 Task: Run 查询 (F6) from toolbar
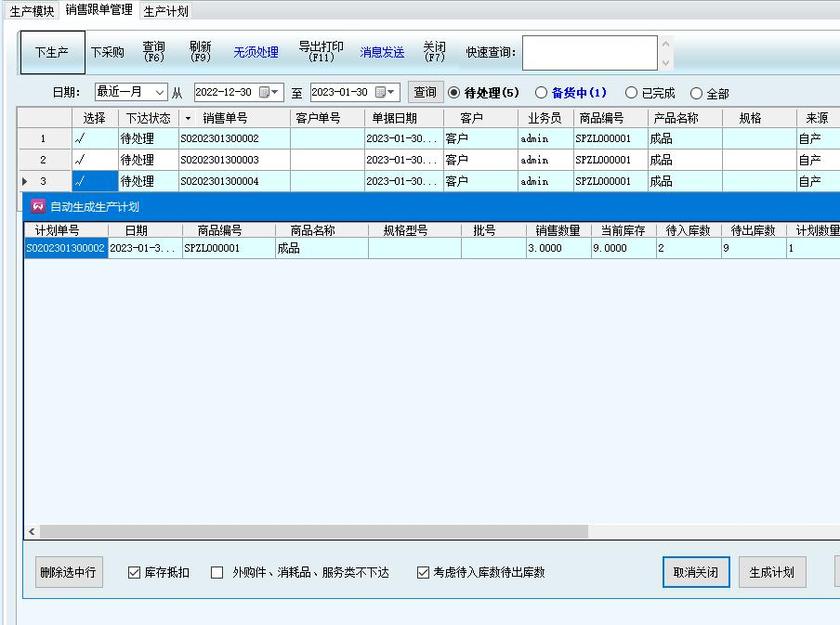pyautogui.click(x=153, y=52)
